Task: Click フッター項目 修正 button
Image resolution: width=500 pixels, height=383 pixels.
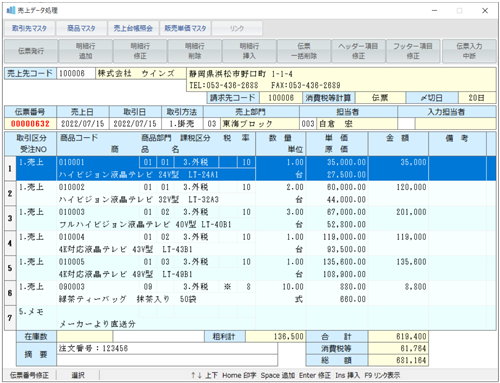Action: pyautogui.click(x=413, y=51)
